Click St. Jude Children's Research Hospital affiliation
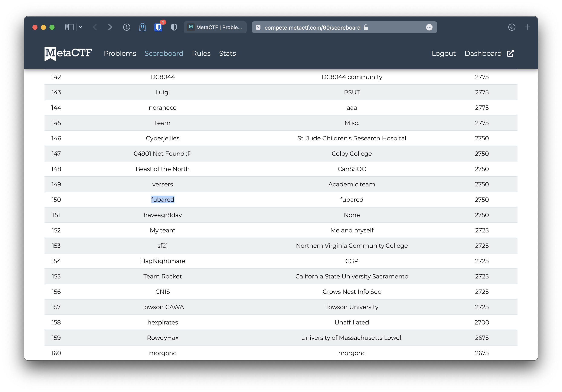562x392 pixels. (x=352, y=138)
